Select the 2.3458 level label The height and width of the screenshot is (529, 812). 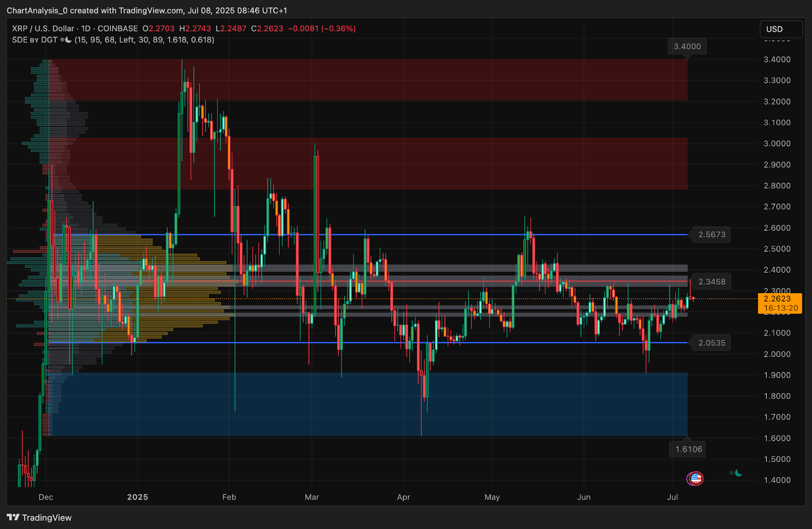pos(712,281)
